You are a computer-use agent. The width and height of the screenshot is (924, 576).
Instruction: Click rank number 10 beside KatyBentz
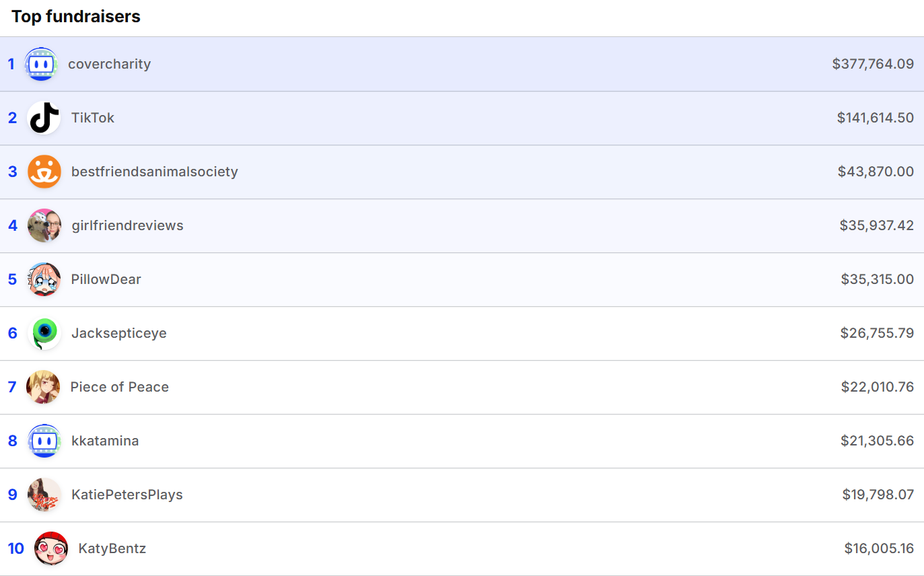tap(15, 548)
